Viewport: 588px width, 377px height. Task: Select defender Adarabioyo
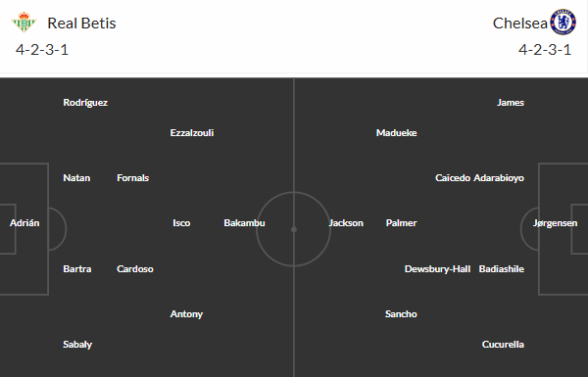(499, 178)
